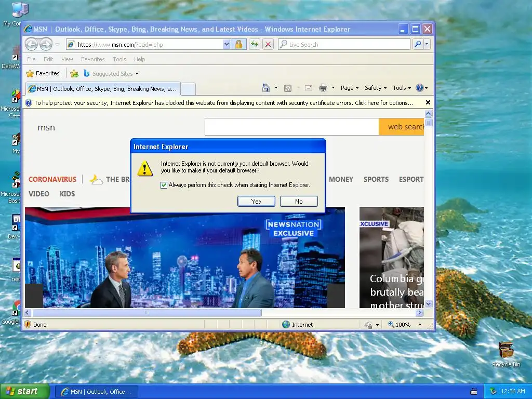
Task: Click the MSN web search input field
Action: (x=292, y=127)
